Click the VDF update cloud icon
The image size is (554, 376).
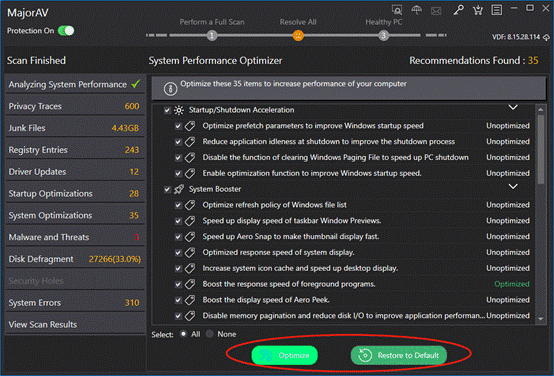tap(546, 37)
